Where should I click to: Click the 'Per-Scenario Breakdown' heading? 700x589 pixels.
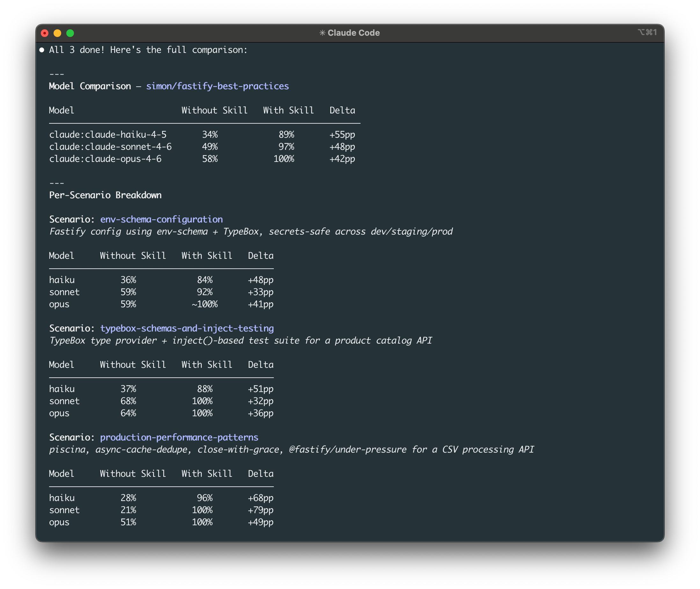[105, 195]
